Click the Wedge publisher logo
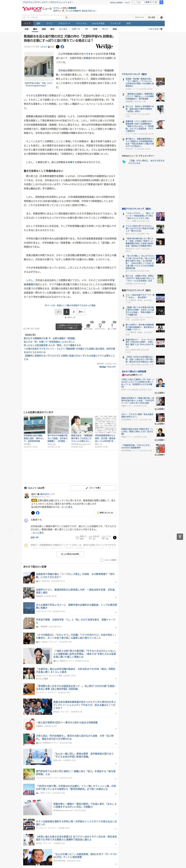 tap(104, 46)
